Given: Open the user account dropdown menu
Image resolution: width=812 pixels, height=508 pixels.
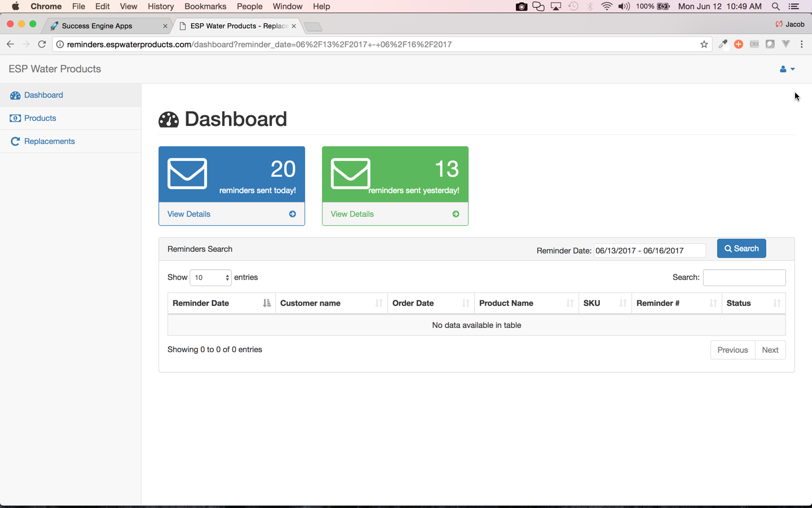Looking at the screenshot, I should coord(787,69).
